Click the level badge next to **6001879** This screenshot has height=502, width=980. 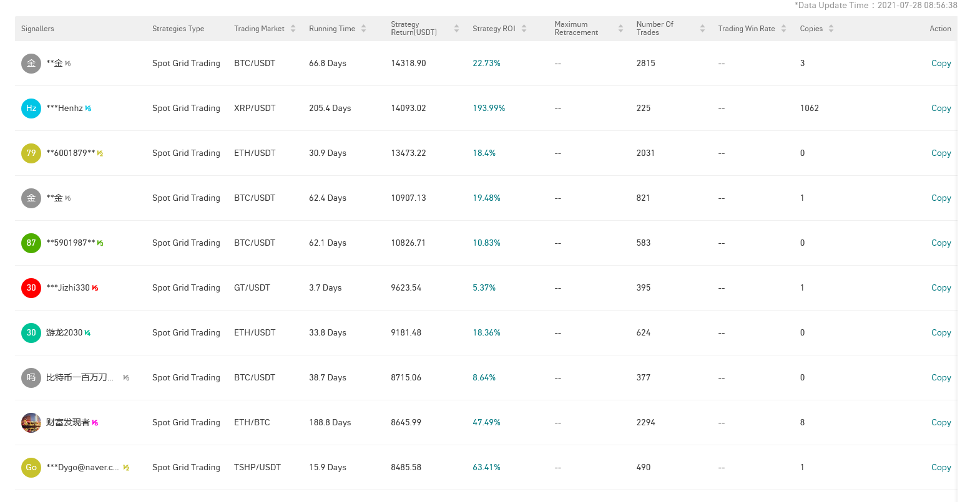pyautogui.click(x=100, y=153)
